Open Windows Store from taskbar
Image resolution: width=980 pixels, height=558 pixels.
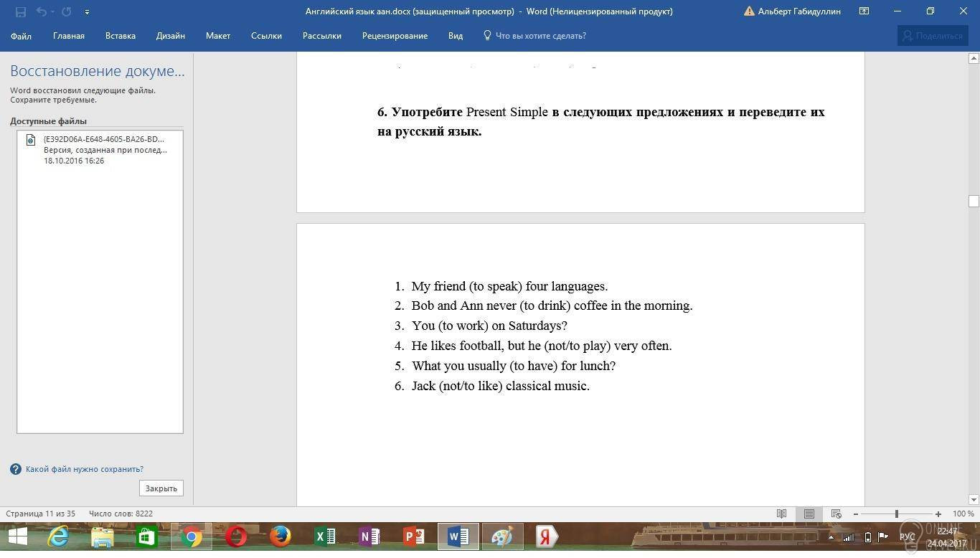(x=146, y=536)
